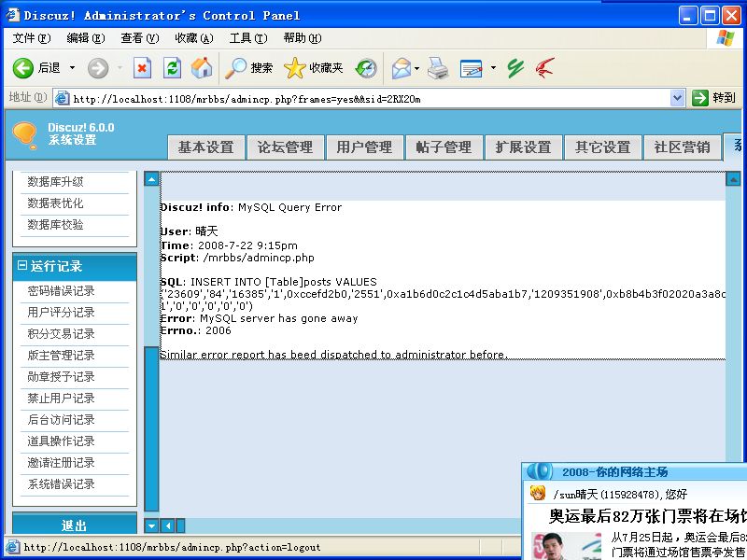Click the sidebar scrollbar down arrow

tap(151, 525)
